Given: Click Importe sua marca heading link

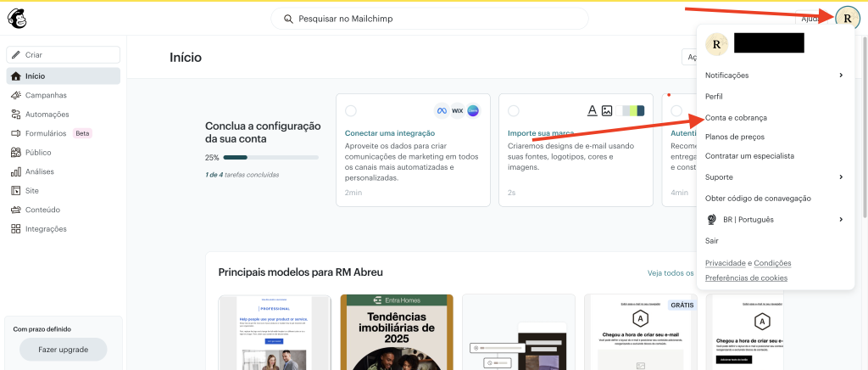Looking at the screenshot, I should tap(541, 133).
